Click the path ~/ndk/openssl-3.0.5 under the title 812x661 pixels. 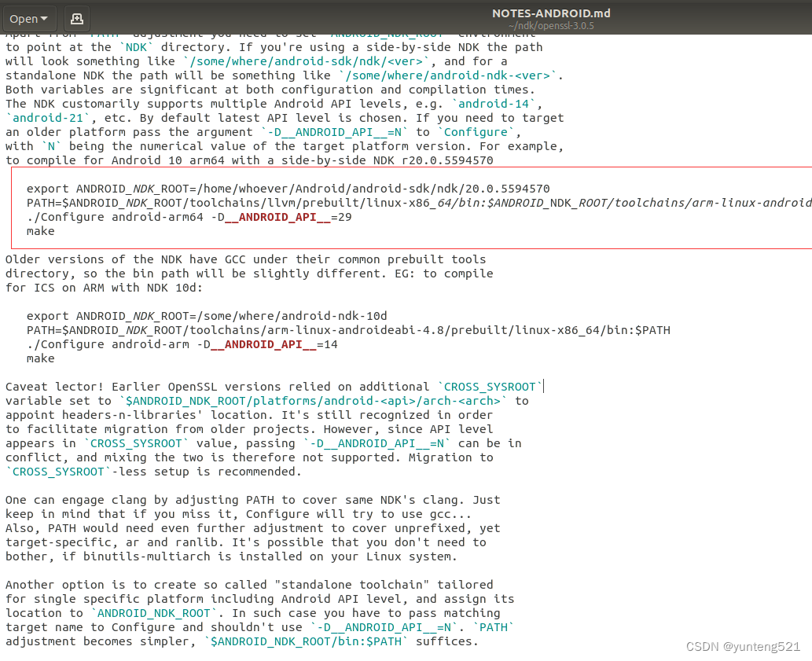coord(550,25)
